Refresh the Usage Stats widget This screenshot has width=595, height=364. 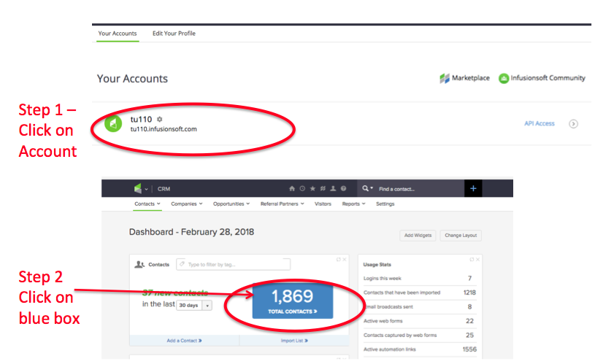472,260
